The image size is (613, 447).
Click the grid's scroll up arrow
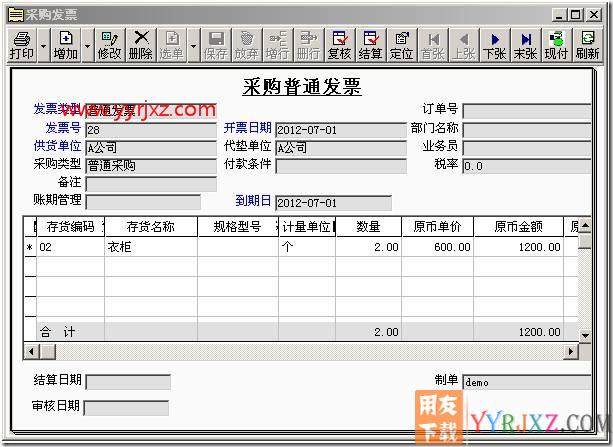585,225
